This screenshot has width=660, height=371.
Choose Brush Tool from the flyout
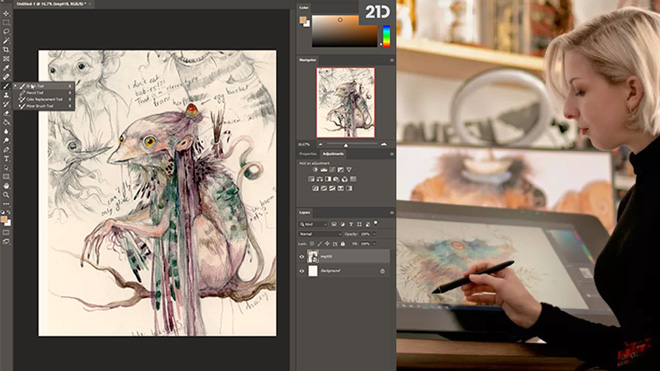[x=44, y=86]
